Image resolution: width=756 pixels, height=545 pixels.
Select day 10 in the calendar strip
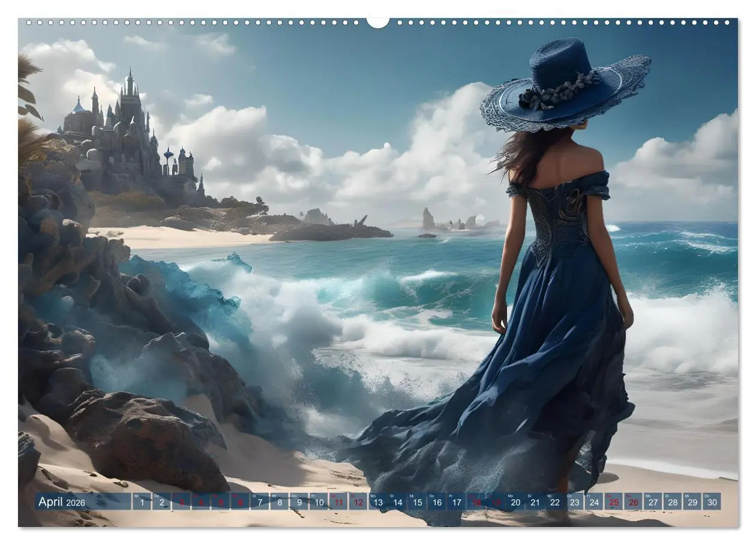click(319, 502)
